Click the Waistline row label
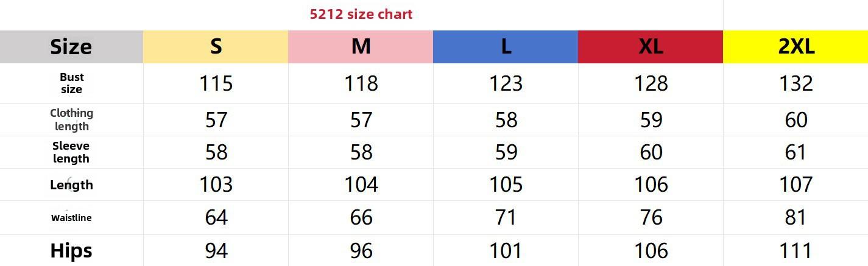The width and height of the screenshot is (868, 266). click(x=71, y=217)
